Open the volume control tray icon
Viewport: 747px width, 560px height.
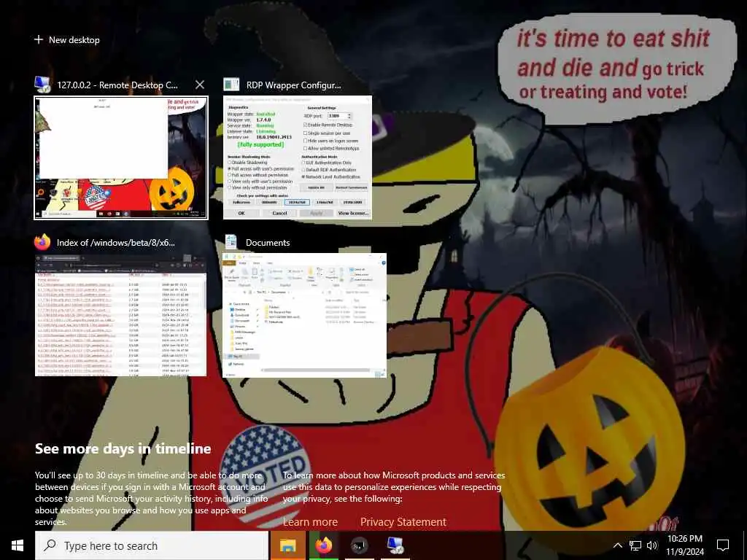click(x=652, y=545)
